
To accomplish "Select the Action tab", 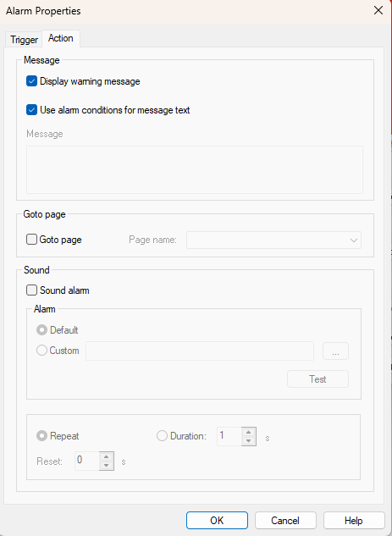I will point(61,38).
